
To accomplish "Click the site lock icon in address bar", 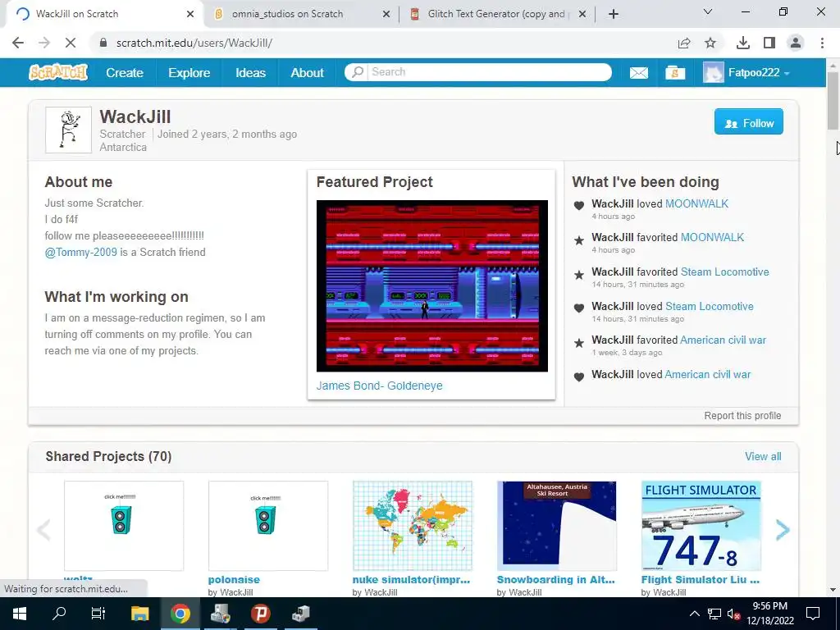I will pos(103,43).
